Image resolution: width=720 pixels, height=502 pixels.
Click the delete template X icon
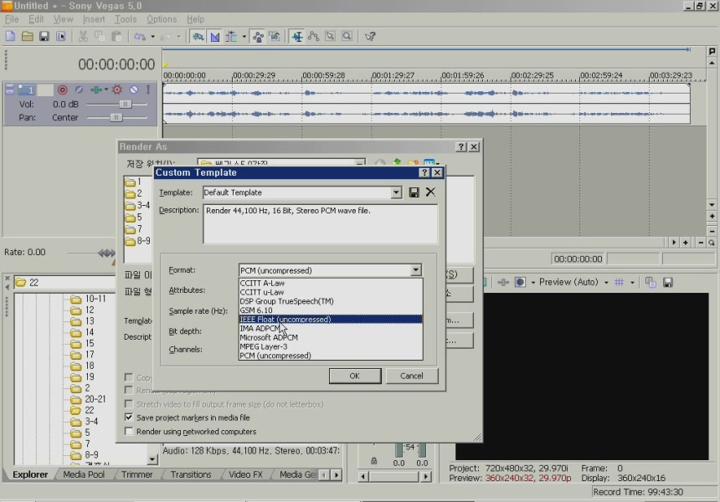coord(430,192)
